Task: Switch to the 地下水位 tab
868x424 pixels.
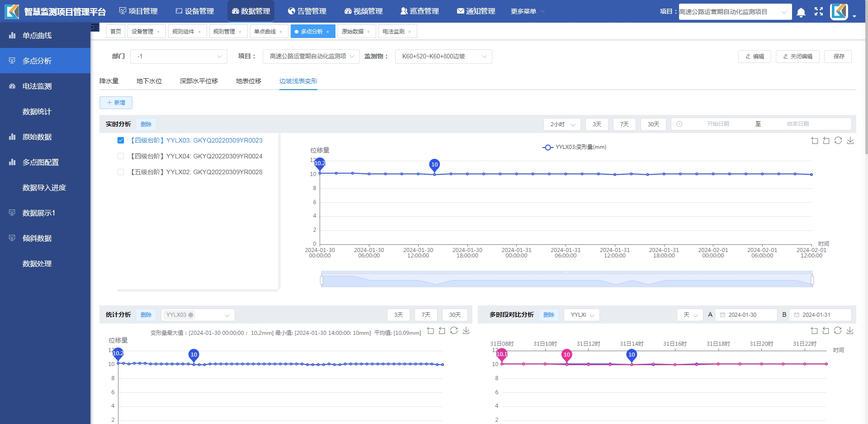Action: tap(149, 81)
